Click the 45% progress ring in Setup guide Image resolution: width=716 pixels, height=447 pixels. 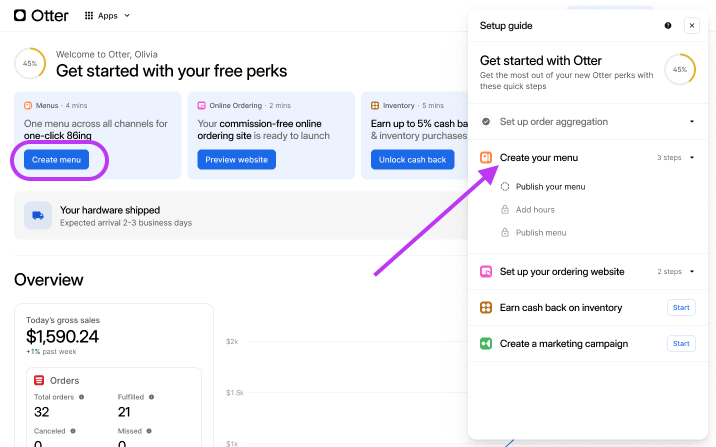coord(680,70)
